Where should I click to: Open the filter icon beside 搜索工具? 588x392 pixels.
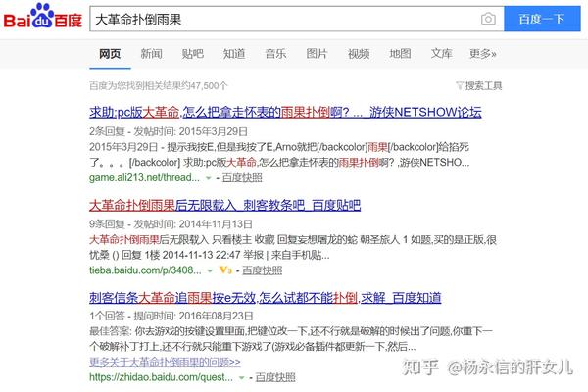[460, 85]
